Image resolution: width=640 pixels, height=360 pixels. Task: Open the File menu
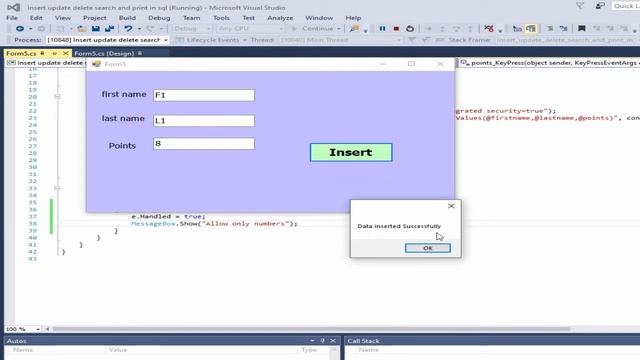(x=12, y=18)
